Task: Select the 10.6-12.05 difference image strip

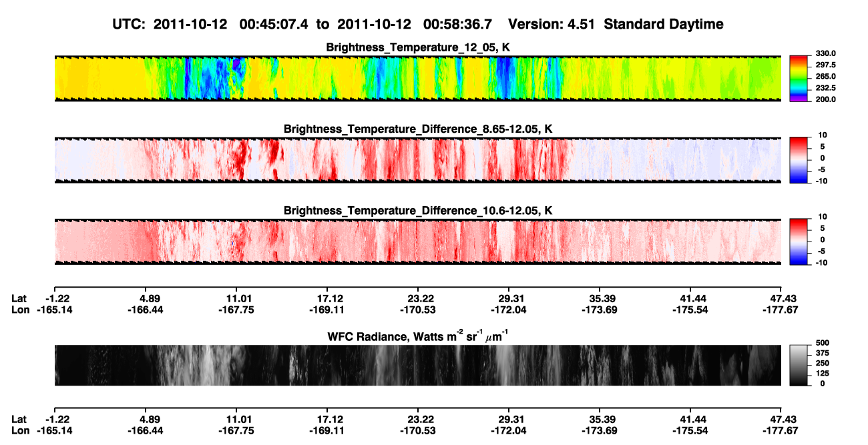Action: click(417, 242)
